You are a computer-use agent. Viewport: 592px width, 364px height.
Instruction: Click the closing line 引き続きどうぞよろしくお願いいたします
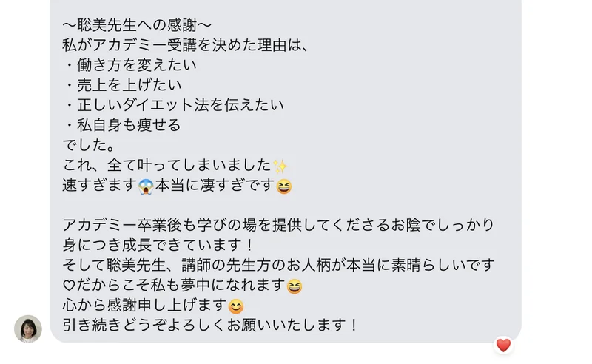click(210, 325)
